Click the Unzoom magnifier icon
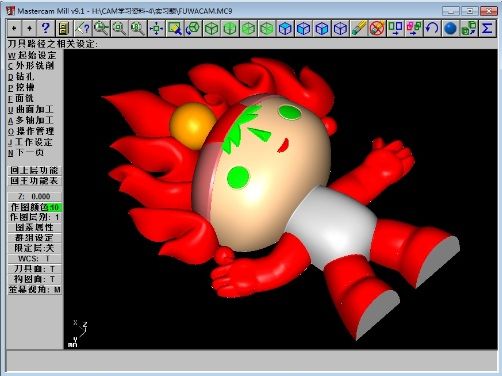This screenshot has height=376, width=502. tap(119, 28)
